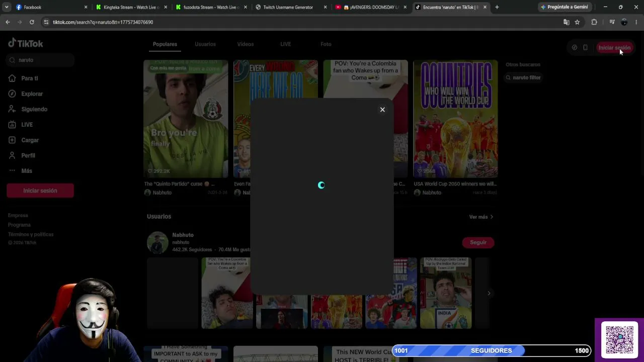Expand the Más three-dot menu
644x362 pixels.
pyautogui.click(x=12, y=171)
